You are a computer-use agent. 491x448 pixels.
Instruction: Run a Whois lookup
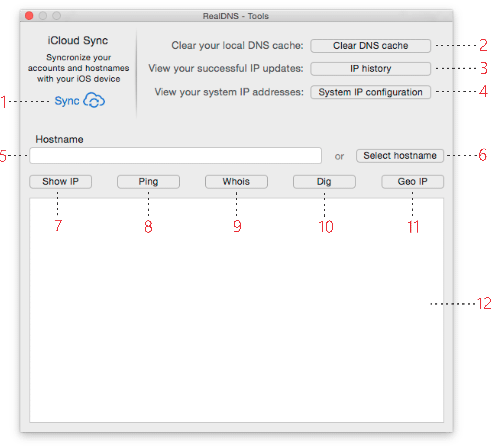(x=236, y=182)
